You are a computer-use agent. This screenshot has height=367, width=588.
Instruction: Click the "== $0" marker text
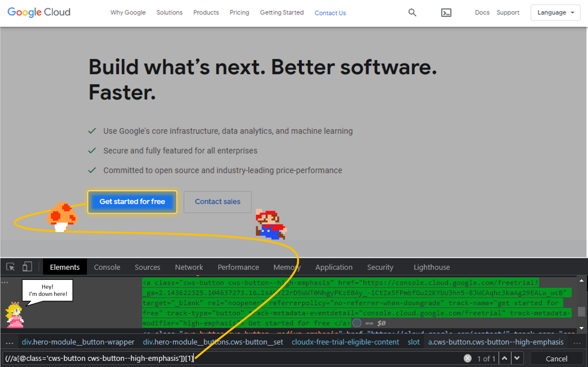[x=375, y=323]
